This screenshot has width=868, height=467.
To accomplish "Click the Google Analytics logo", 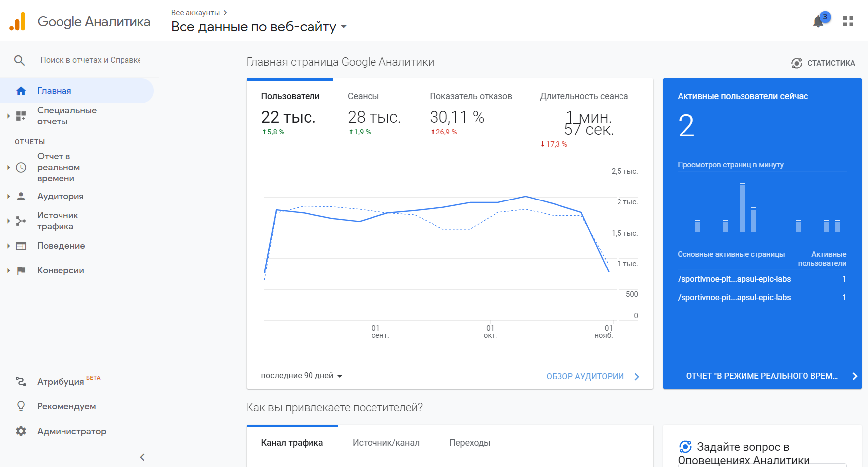I will pos(18,22).
